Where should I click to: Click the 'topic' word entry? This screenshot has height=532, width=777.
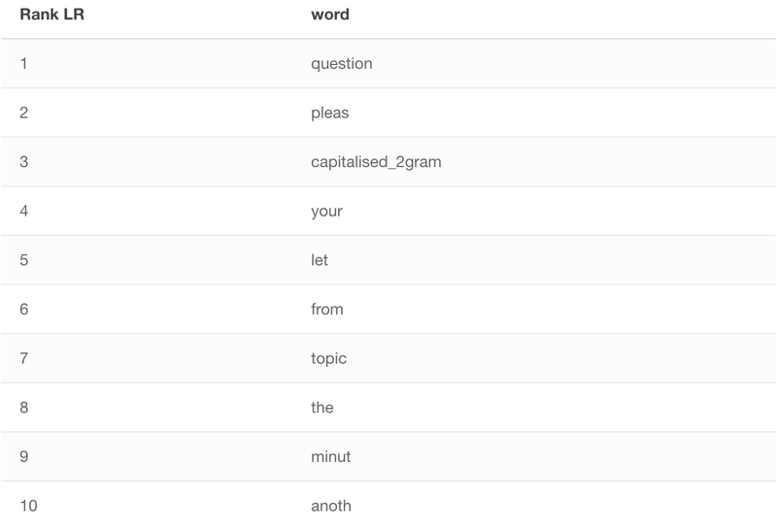pyautogui.click(x=328, y=357)
